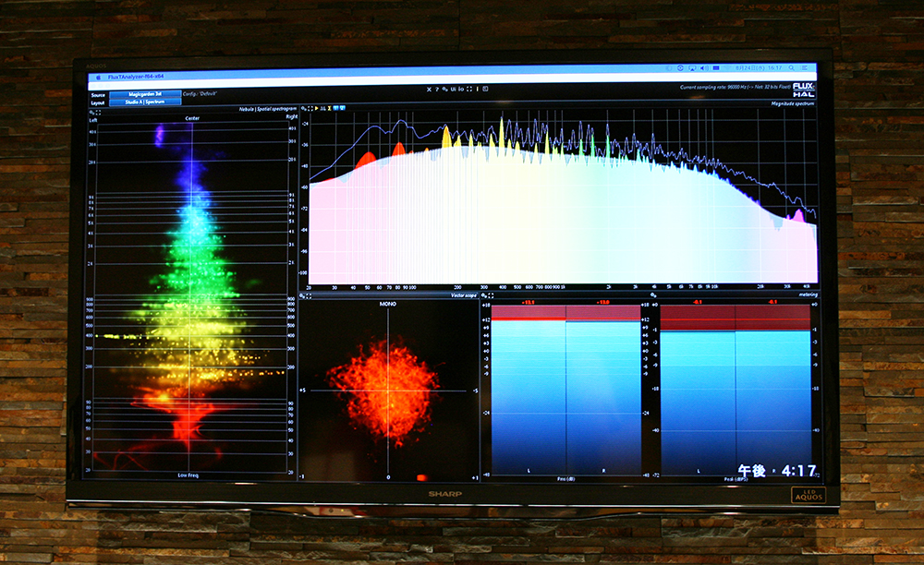The height and width of the screenshot is (565, 924).
Task: Open the Layout dropdown showing Studio A | Spectrum
Action: (x=145, y=102)
